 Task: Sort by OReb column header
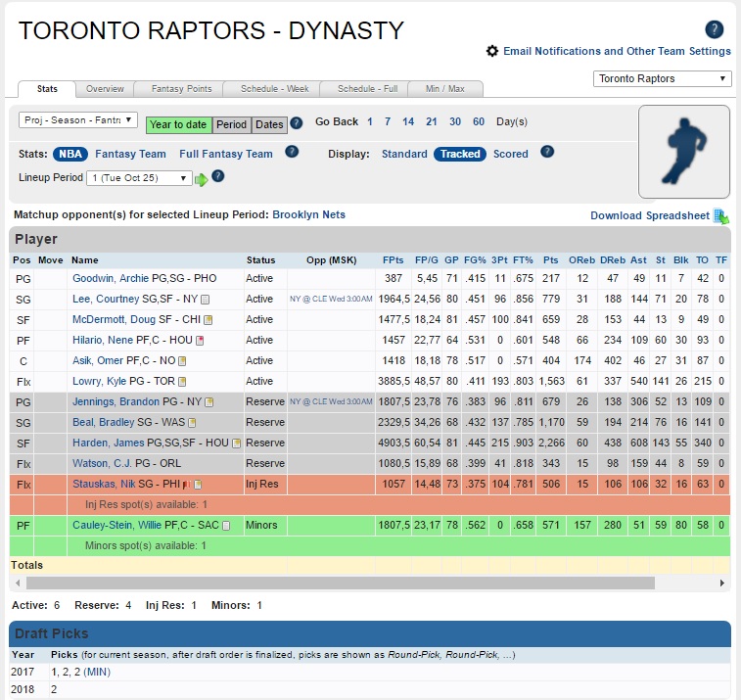pyautogui.click(x=581, y=260)
